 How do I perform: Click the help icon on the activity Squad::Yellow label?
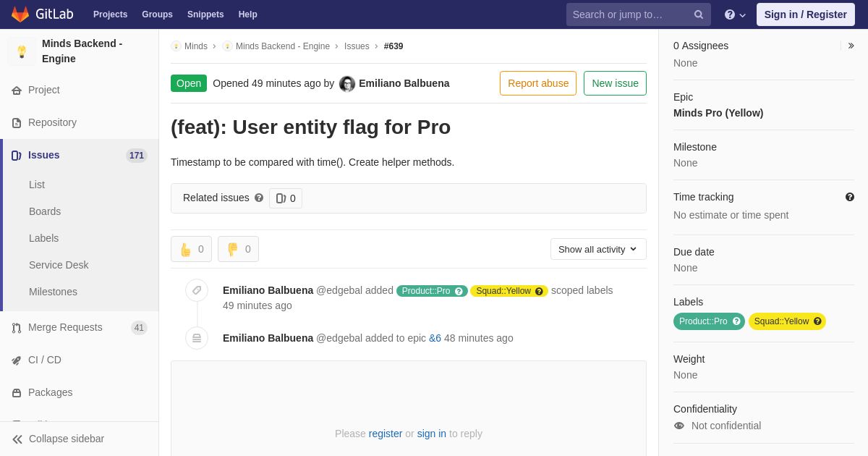tap(539, 291)
